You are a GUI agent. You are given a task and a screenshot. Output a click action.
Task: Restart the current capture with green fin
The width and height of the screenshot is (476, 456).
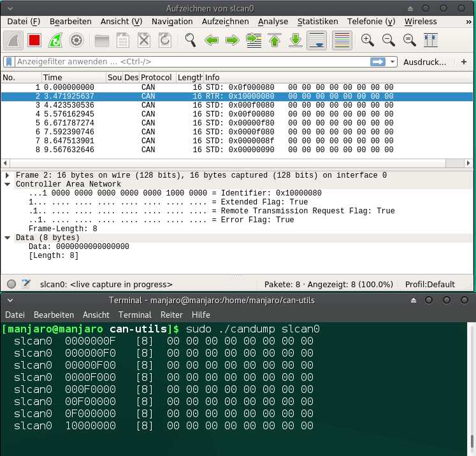click(55, 40)
